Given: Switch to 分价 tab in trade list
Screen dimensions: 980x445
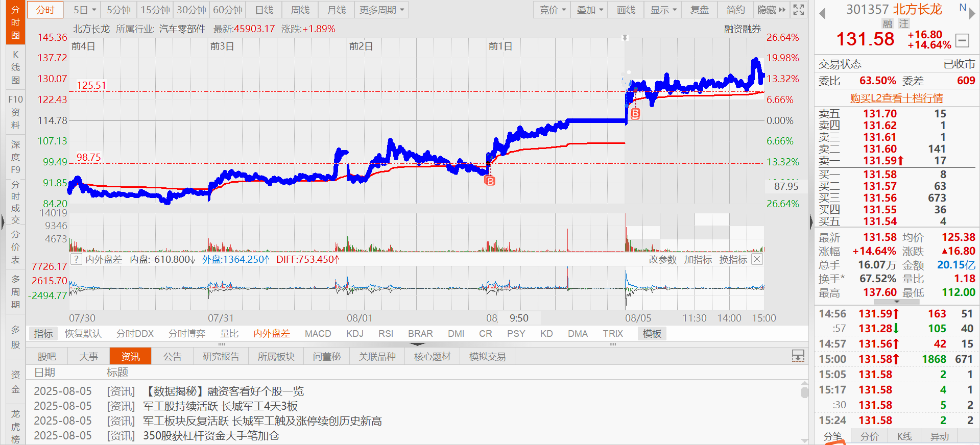Looking at the screenshot, I should tap(869, 436).
